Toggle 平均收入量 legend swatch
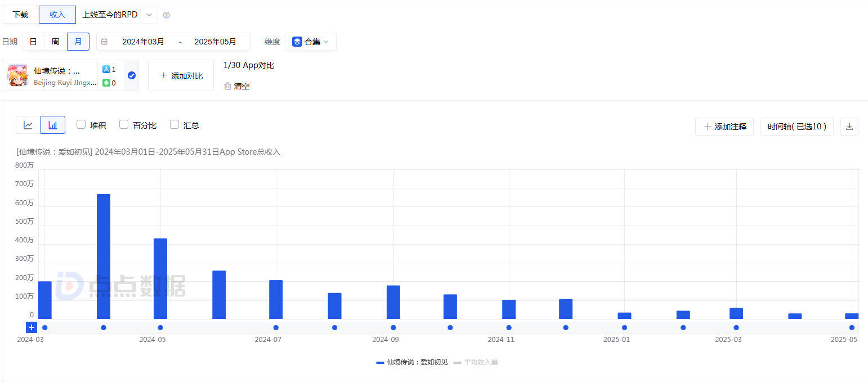The image size is (868, 383). pos(457,362)
